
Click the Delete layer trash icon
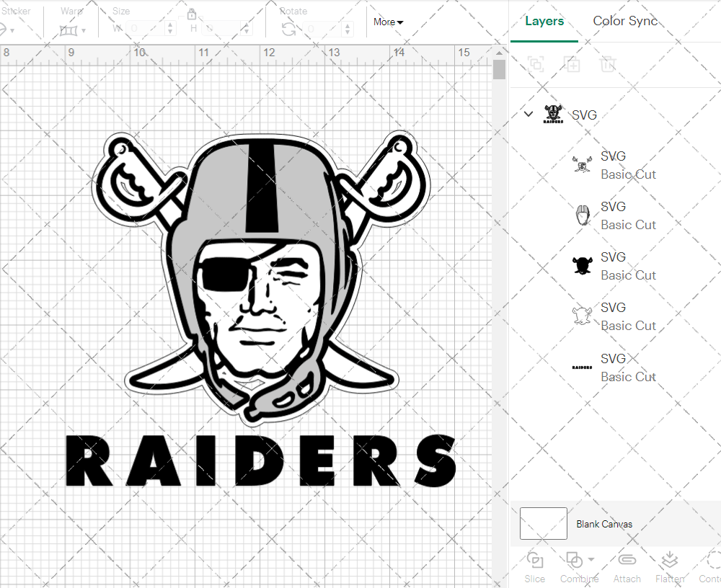(x=607, y=64)
